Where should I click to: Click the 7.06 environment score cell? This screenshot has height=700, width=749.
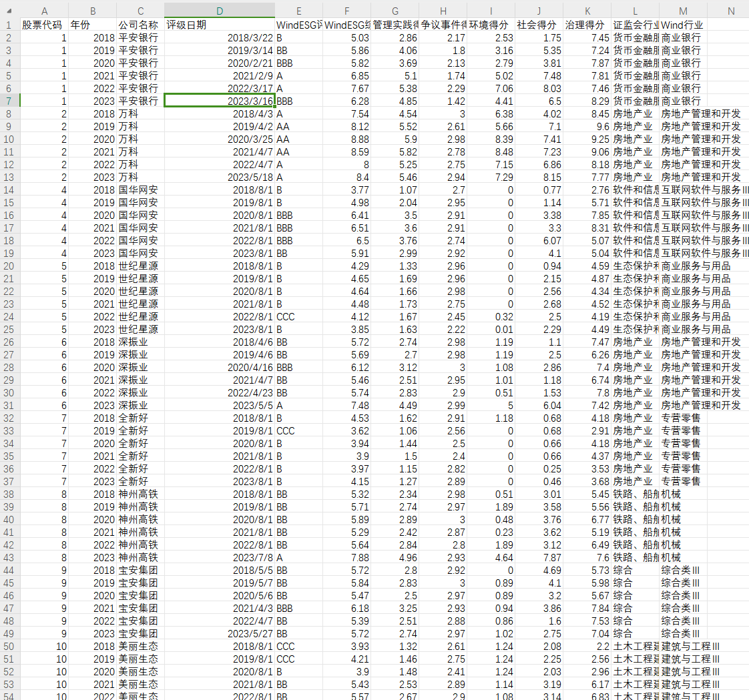pyautogui.click(x=491, y=88)
